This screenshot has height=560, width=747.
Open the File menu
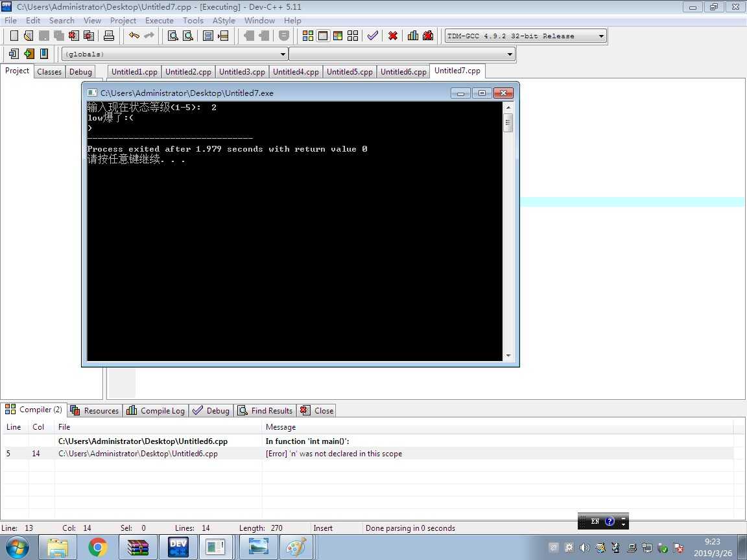(10, 21)
